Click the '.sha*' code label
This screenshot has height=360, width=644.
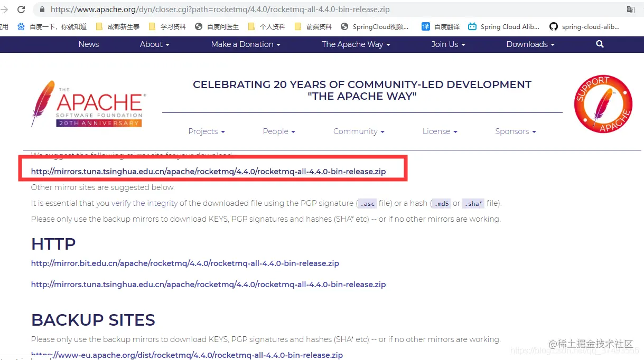click(x=473, y=204)
